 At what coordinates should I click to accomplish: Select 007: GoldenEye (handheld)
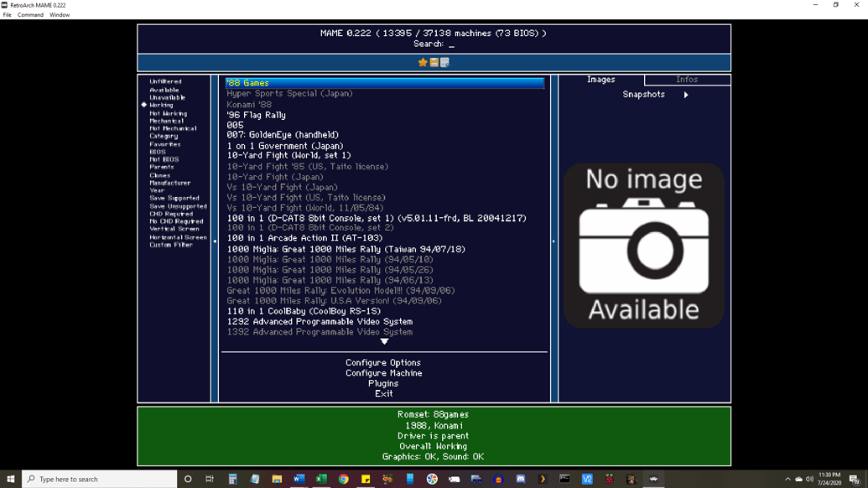point(283,135)
